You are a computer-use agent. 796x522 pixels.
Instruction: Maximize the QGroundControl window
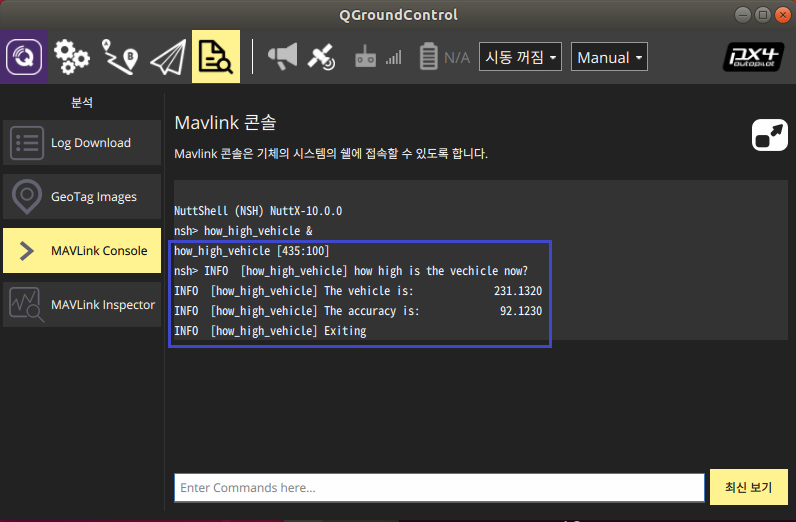point(762,15)
